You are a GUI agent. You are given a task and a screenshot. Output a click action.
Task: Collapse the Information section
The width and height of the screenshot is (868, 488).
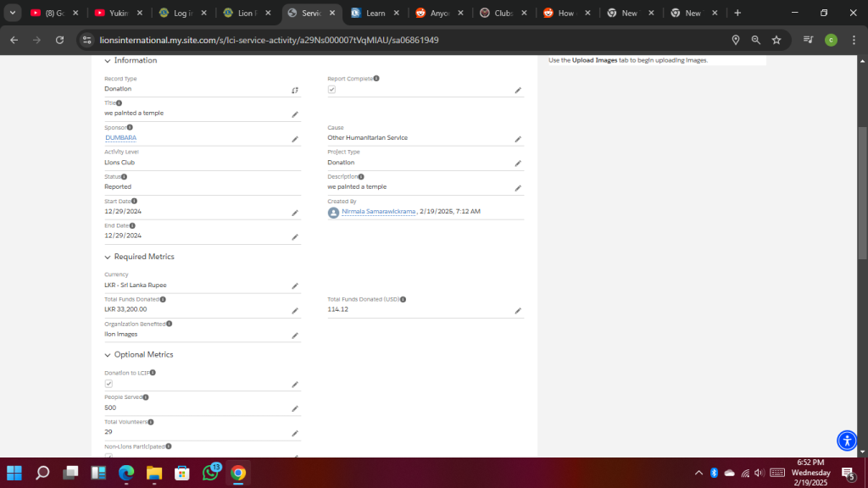tap(108, 61)
